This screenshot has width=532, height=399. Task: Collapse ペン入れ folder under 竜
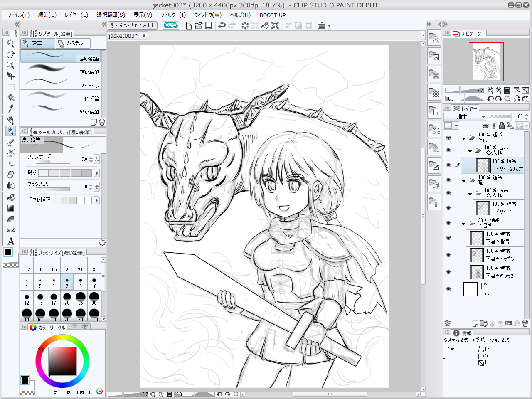pyautogui.click(x=470, y=194)
